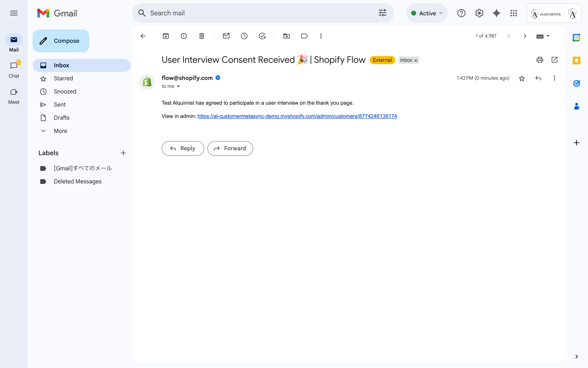
Task: Star the flow@shopify.com message
Action: point(522,78)
